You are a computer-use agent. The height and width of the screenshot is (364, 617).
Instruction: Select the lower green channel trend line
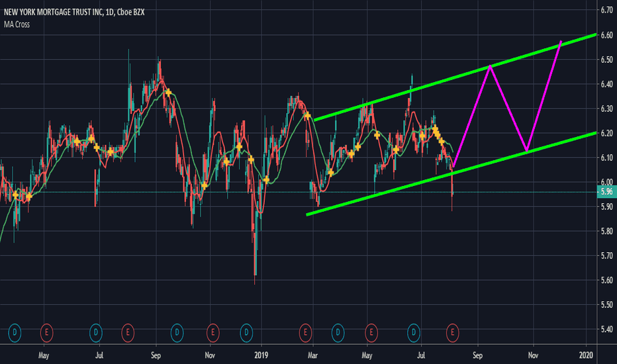click(x=451, y=173)
